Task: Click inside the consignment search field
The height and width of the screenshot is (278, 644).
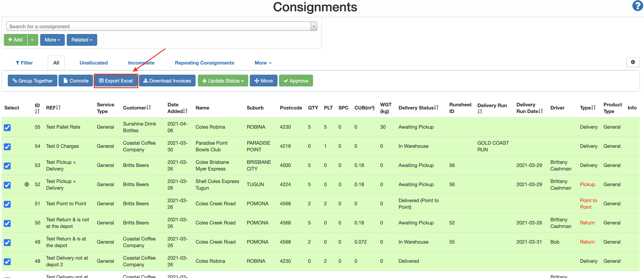Action: (x=160, y=26)
